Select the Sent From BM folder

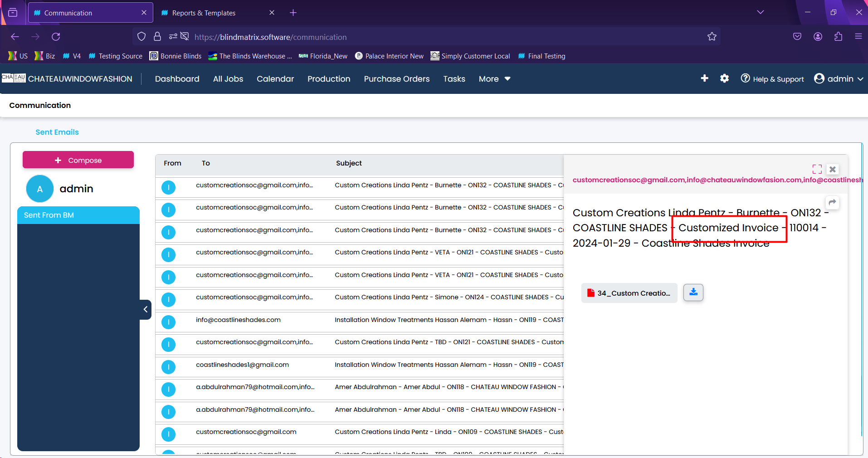[78, 215]
